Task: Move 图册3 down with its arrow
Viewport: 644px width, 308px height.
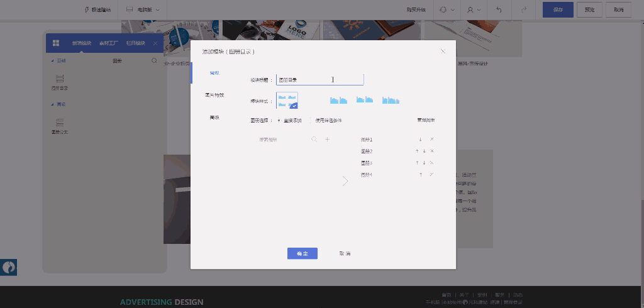Action: (424, 163)
